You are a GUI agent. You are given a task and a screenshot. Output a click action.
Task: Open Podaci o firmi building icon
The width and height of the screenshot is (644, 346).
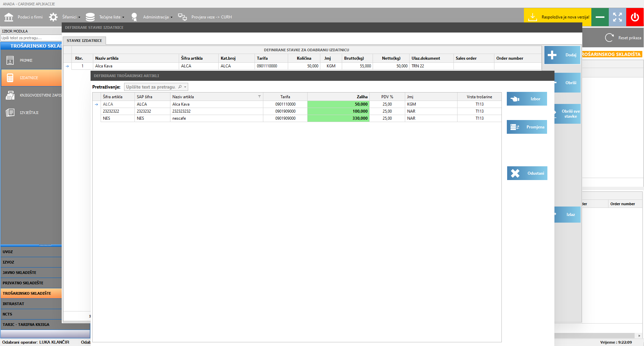(9, 17)
